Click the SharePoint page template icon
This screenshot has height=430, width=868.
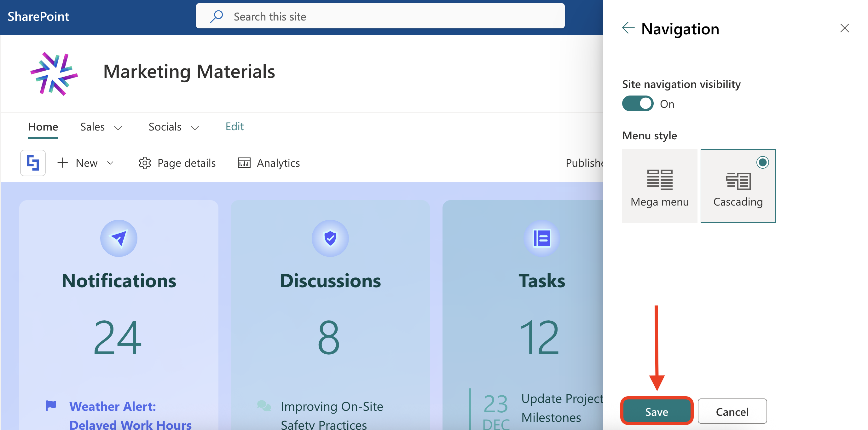tap(33, 163)
